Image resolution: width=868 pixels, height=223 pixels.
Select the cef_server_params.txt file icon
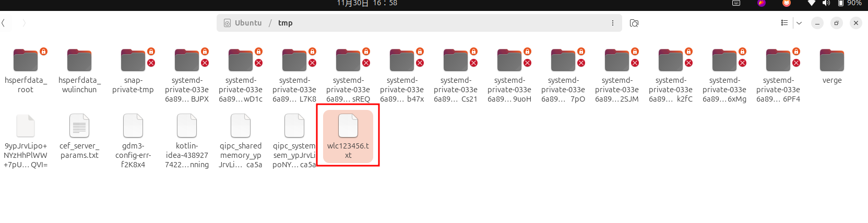point(79,126)
